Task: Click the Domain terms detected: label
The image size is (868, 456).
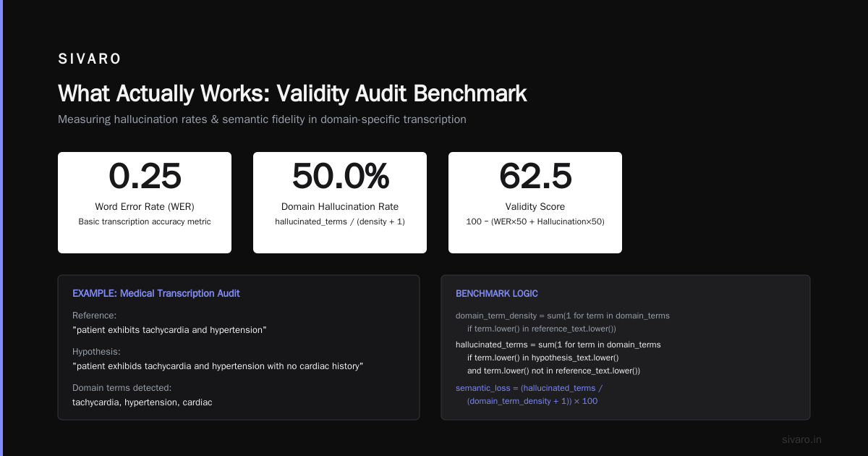Action: click(x=122, y=387)
